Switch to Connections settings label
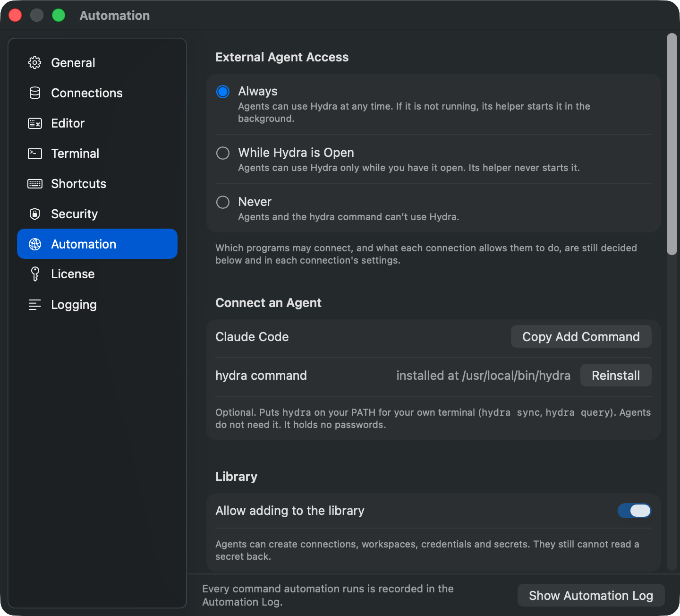Viewport: 680px width, 616px height. click(x=87, y=93)
